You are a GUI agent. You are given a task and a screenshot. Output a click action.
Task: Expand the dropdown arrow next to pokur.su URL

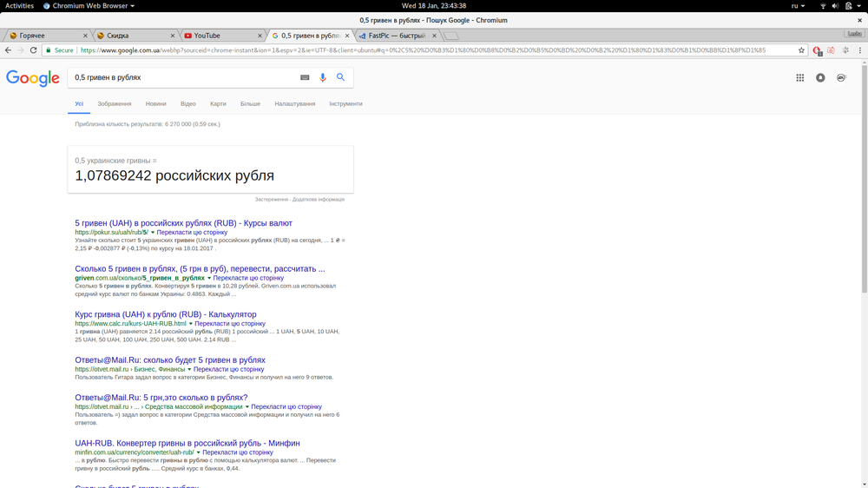tap(153, 233)
